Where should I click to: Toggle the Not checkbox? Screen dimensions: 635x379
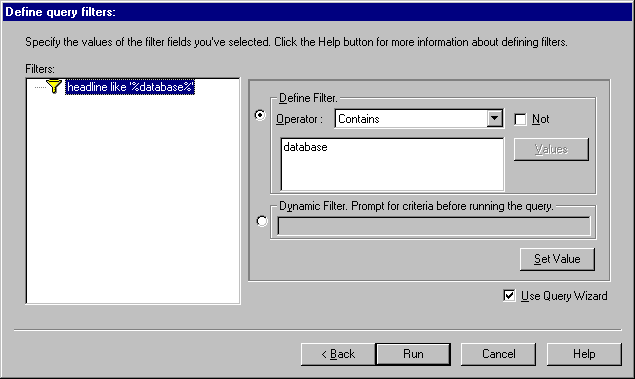pyautogui.click(x=520, y=119)
